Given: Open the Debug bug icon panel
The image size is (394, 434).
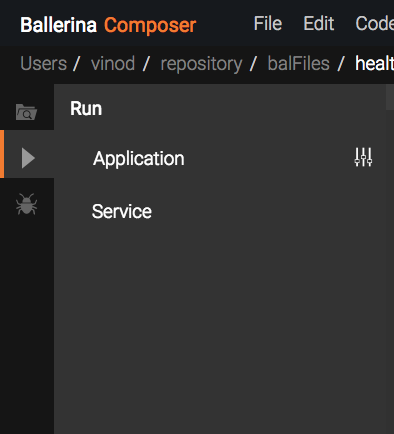Looking at the screenshot, I should (26, 204).
